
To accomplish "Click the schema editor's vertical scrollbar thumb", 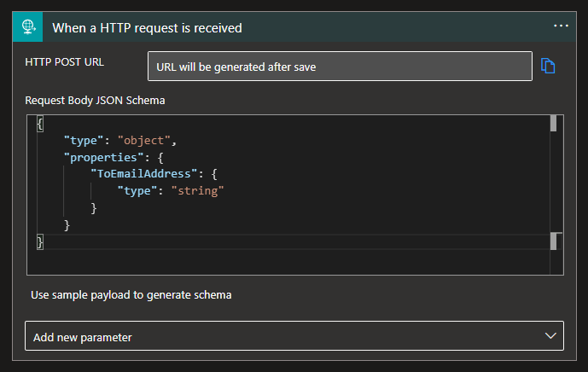I will click(x=553, y=124).
